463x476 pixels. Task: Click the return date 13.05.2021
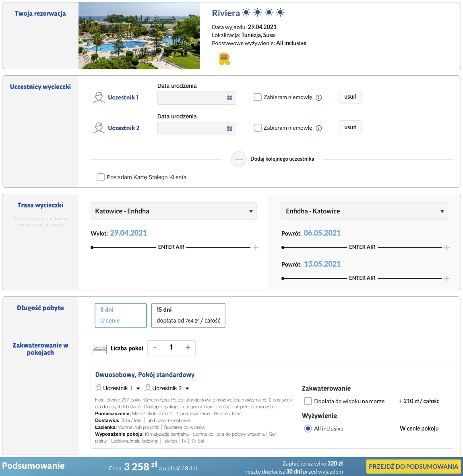[322, 264]
